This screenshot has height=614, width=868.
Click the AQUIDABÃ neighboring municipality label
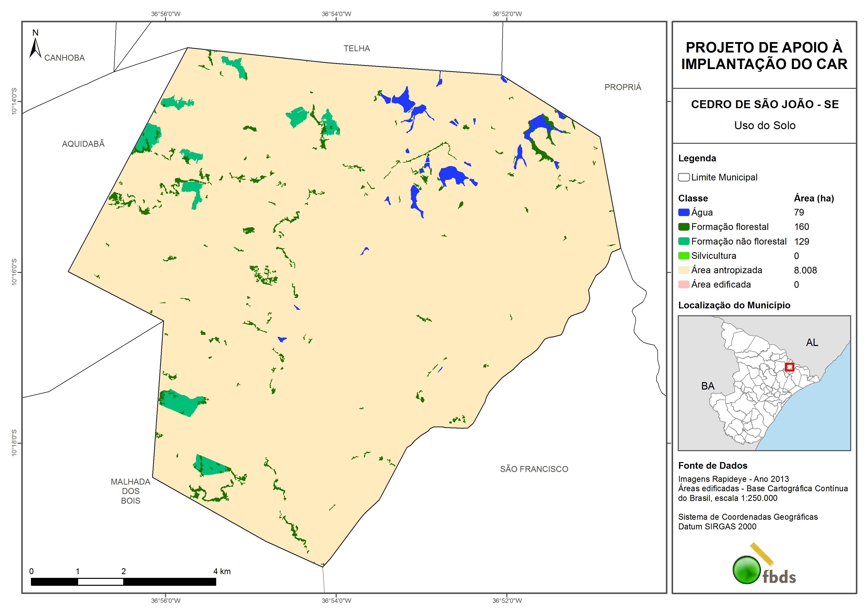click(83, 144)
